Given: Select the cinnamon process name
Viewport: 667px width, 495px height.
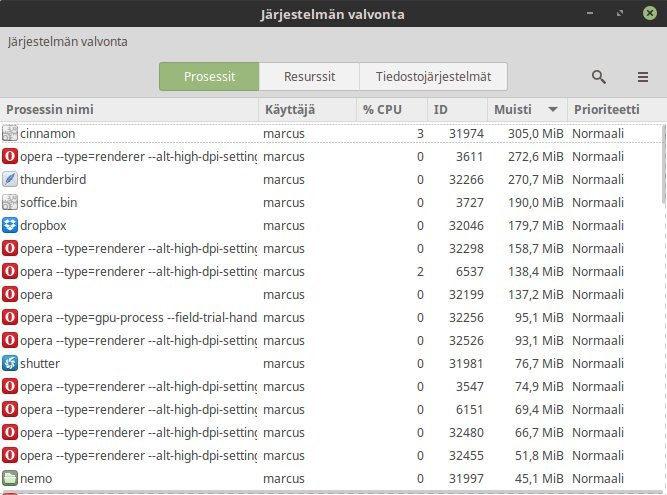Looking at the screenshot, I should pos(48,134).
